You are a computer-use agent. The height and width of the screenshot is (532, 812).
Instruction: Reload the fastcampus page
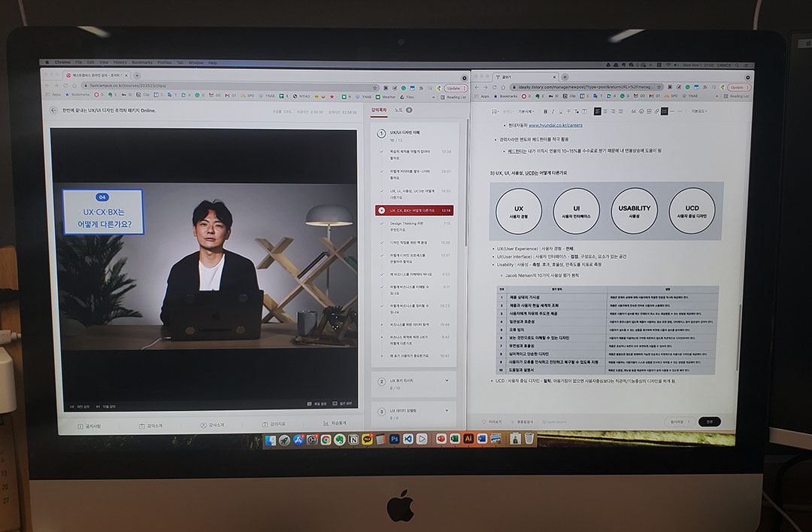[x=65, y=86]
